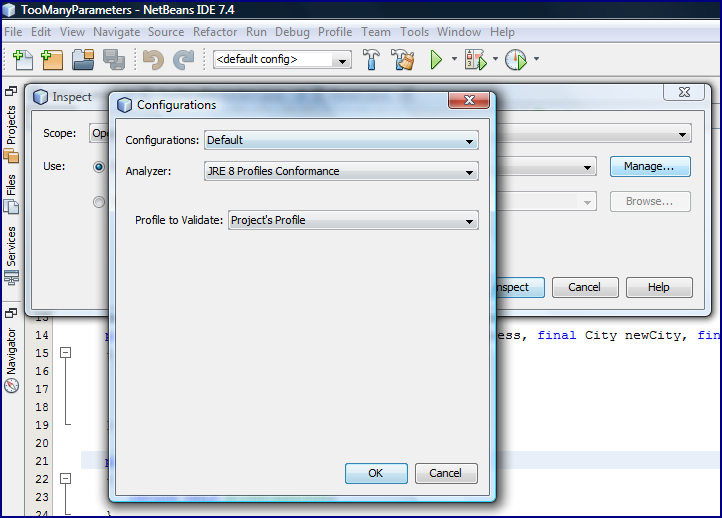The width and height of the screenshot is (722, 518).
Task: Open the Files side panel
Action: tap(12, 193)
